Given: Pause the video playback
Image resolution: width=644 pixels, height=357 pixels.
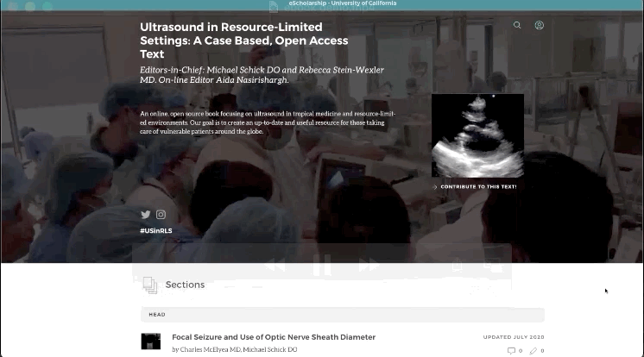Looking at the screenshot, I should pos(322,265).
